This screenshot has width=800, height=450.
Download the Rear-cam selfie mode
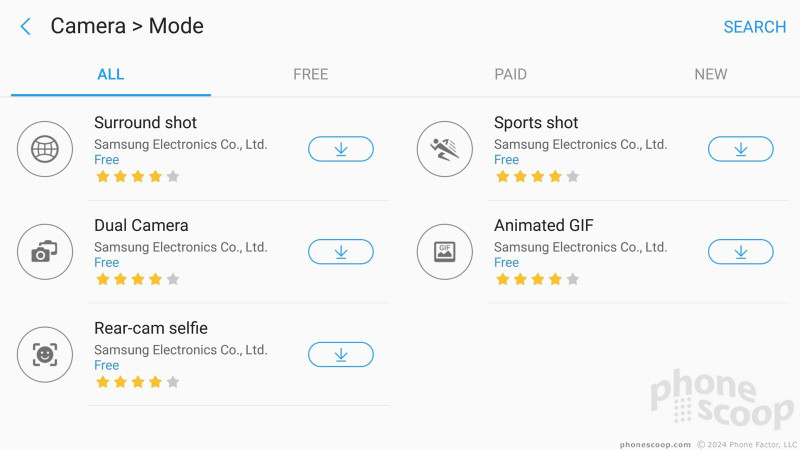coord(341,355)
